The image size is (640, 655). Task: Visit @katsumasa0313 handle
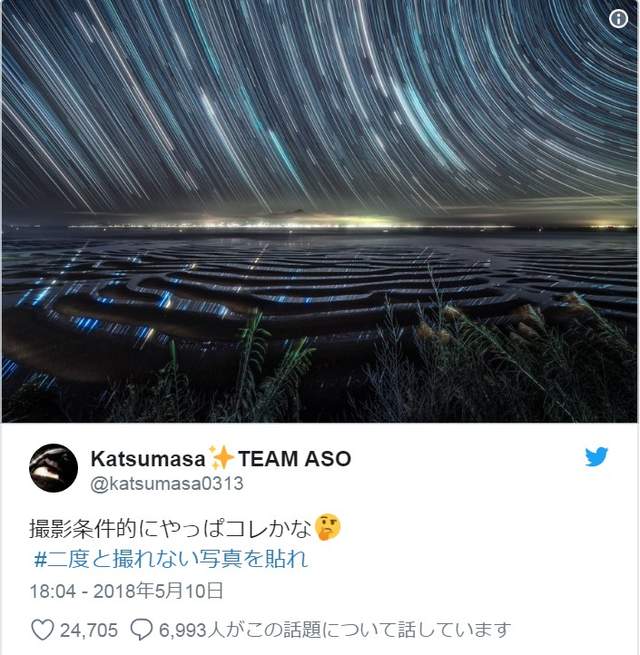coord(167,483)
